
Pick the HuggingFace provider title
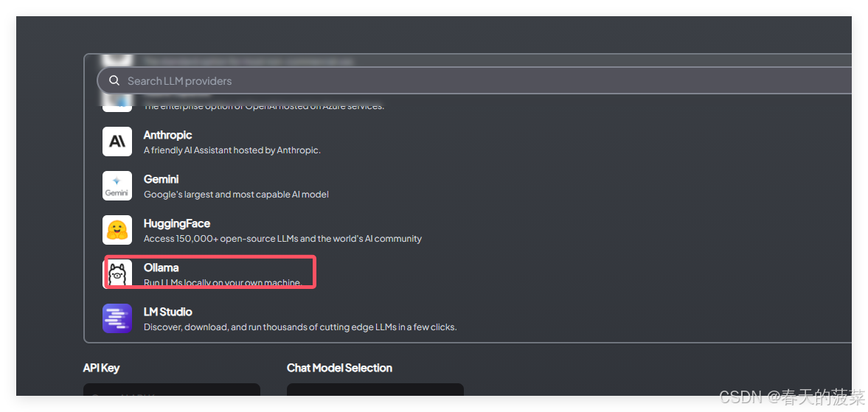pos(176,223)
